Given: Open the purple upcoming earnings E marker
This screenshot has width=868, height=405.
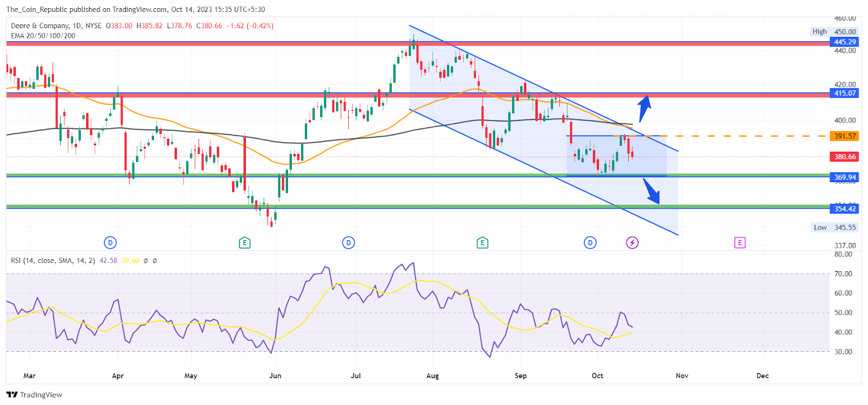Looking at the screenshot, I should [x=740, y=243].
